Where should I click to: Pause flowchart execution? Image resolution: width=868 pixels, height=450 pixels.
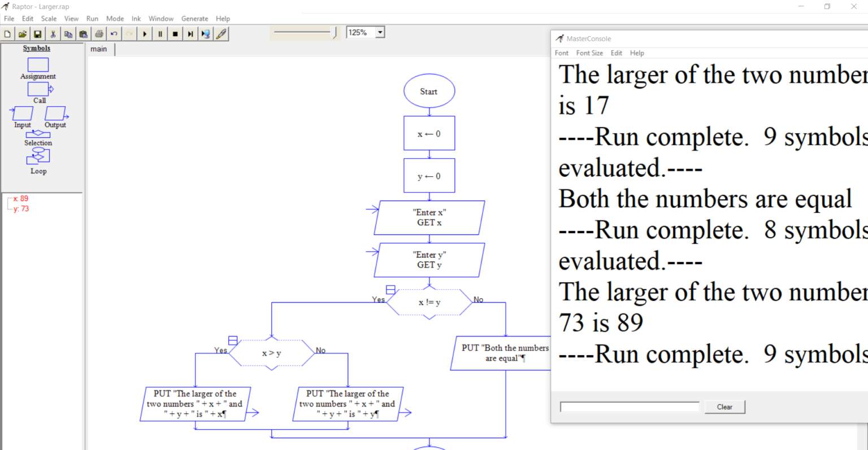point(160,33)
